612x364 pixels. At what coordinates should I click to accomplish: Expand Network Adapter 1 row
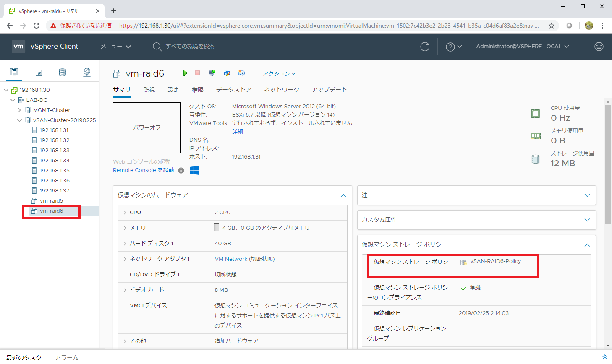coord(125,259)
